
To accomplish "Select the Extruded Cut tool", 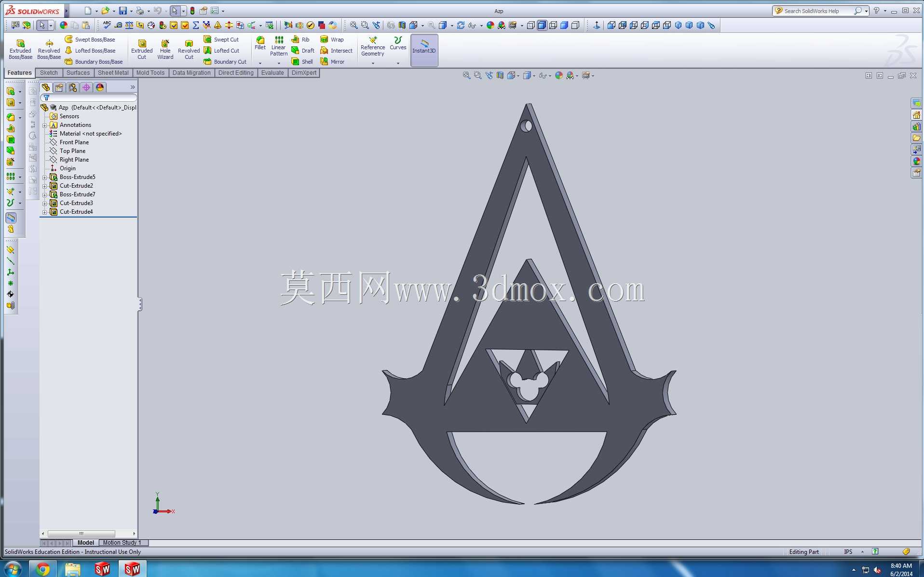I will pos(142,50).
